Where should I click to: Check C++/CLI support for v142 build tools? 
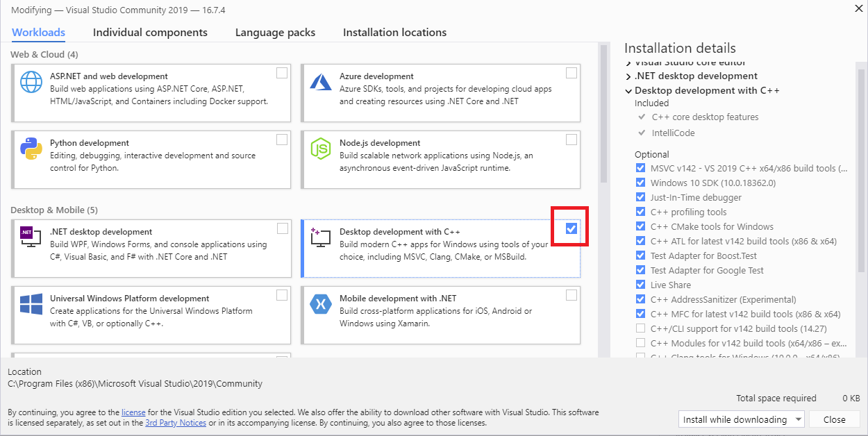tap(640, 328)
